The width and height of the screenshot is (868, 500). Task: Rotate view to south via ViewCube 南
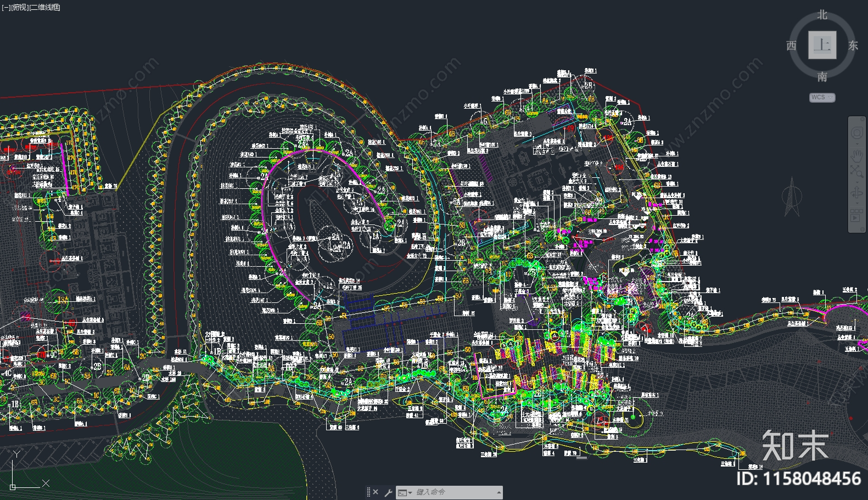(822, 77)
